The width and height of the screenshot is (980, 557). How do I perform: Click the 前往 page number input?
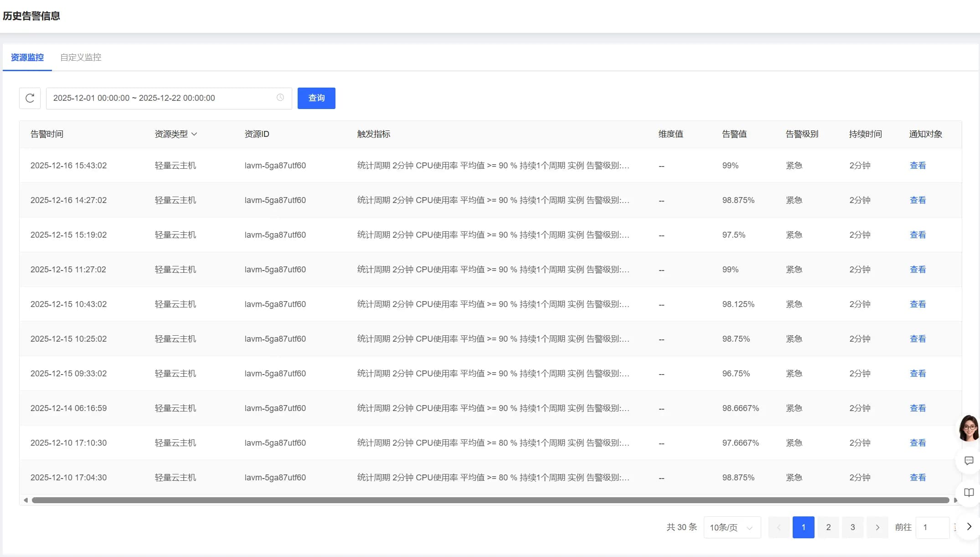point(932,527)
